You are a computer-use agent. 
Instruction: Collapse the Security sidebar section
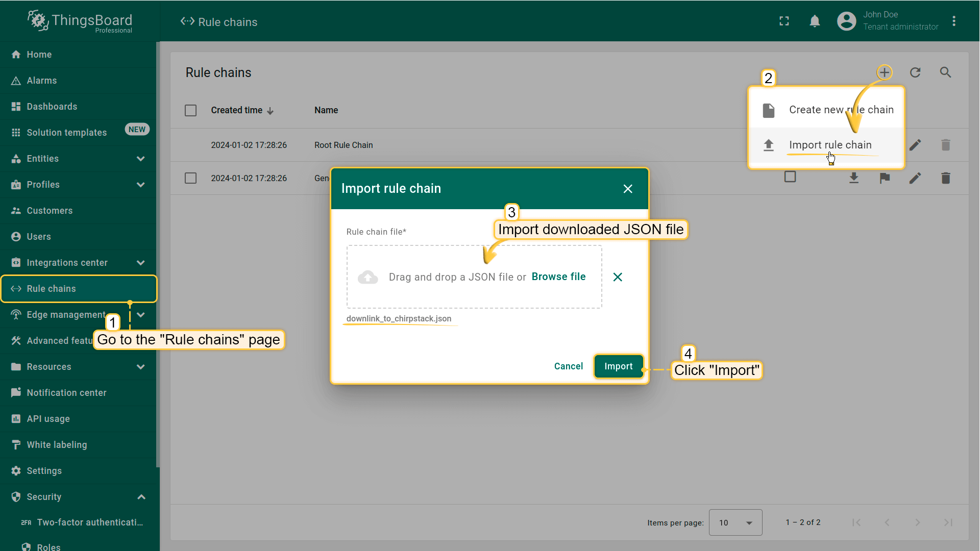tap(141, 497)
